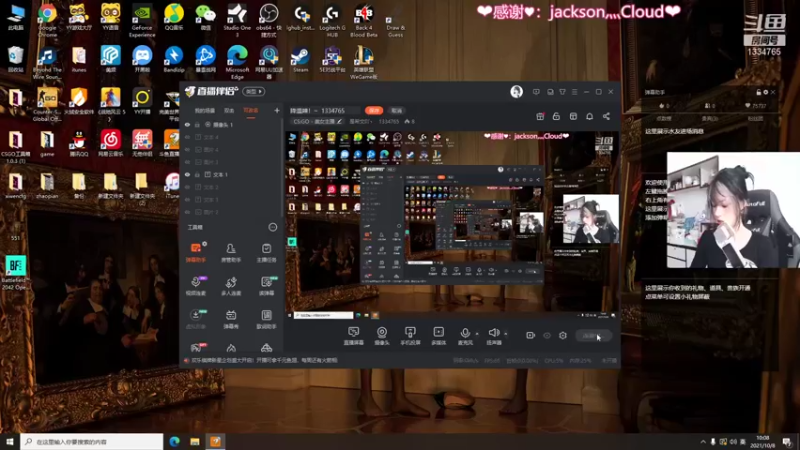Toggle lock on 摄像头 1 layer
The image size is (800, 450).
tap(197, 124)
